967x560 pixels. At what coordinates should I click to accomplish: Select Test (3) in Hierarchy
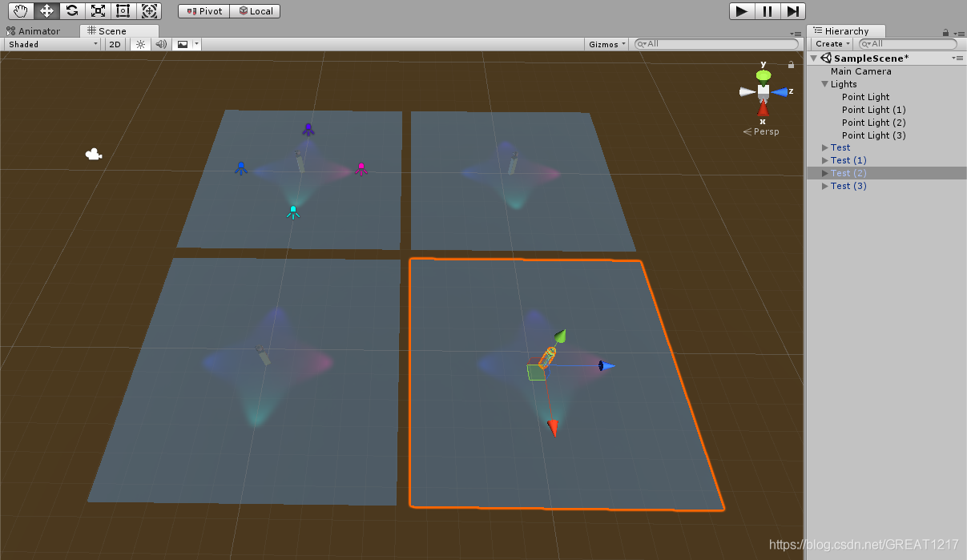pos(848,186)
